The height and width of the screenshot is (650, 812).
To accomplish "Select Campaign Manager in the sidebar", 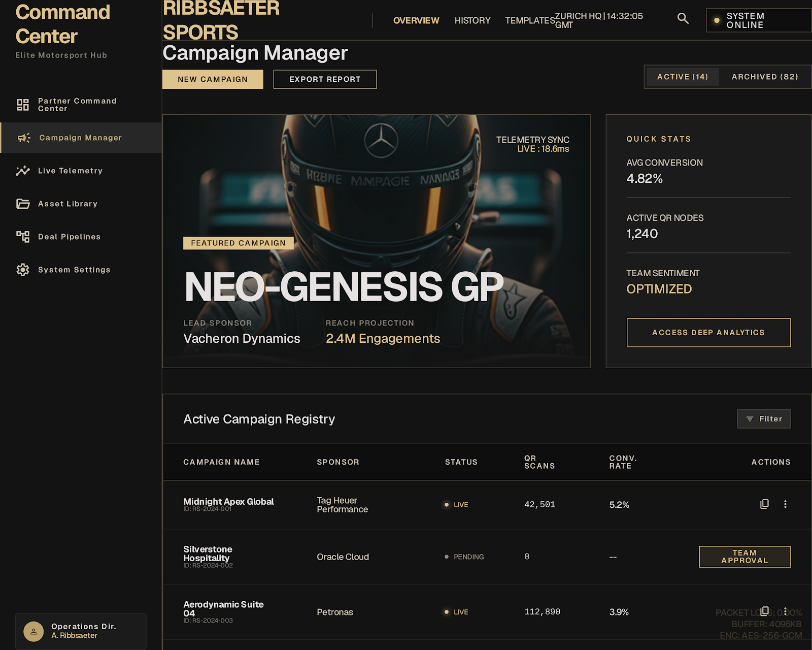I will [x=81, y=138].
